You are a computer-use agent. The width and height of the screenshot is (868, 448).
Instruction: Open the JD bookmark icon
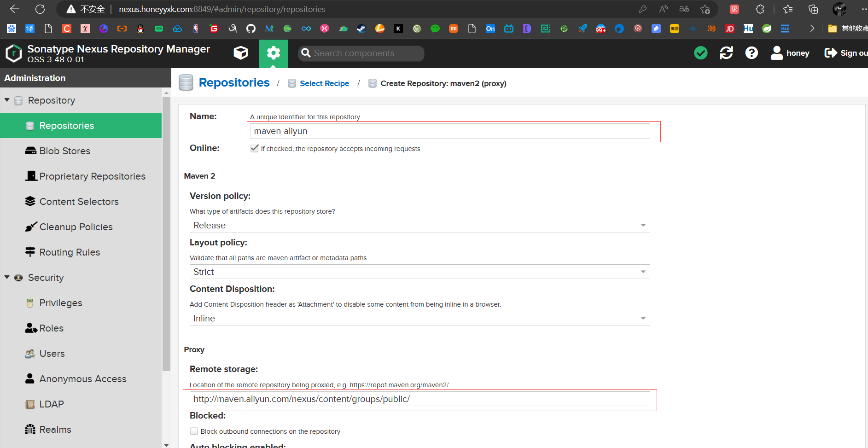[730, 29]
